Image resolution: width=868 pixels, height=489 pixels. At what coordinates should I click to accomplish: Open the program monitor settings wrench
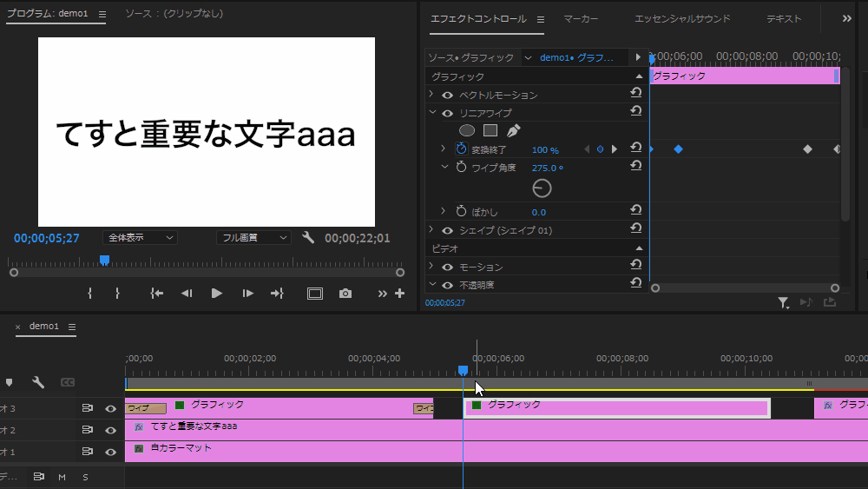tap(308, 238)
